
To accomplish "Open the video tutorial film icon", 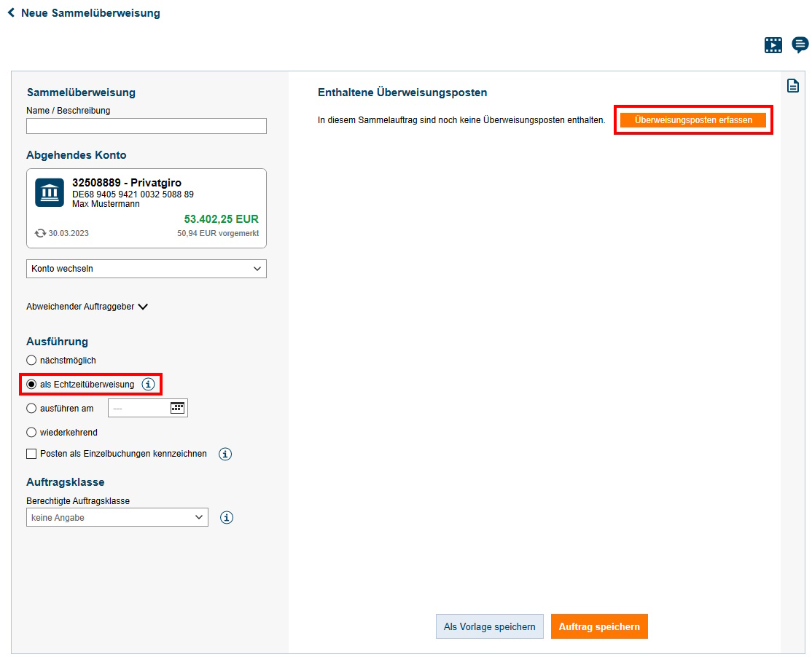I will 773,45.
